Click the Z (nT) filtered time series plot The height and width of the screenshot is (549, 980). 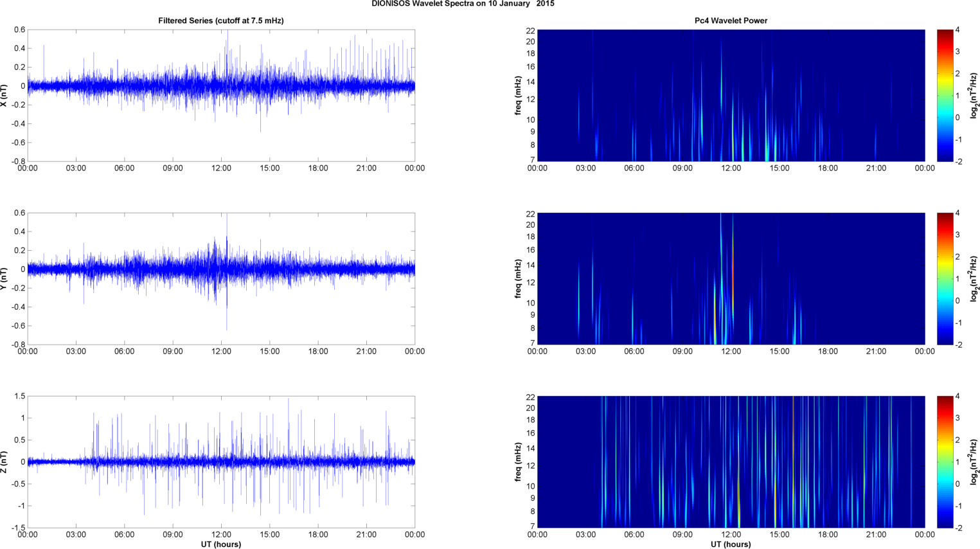pyautogui.click(x=221, y=462)
